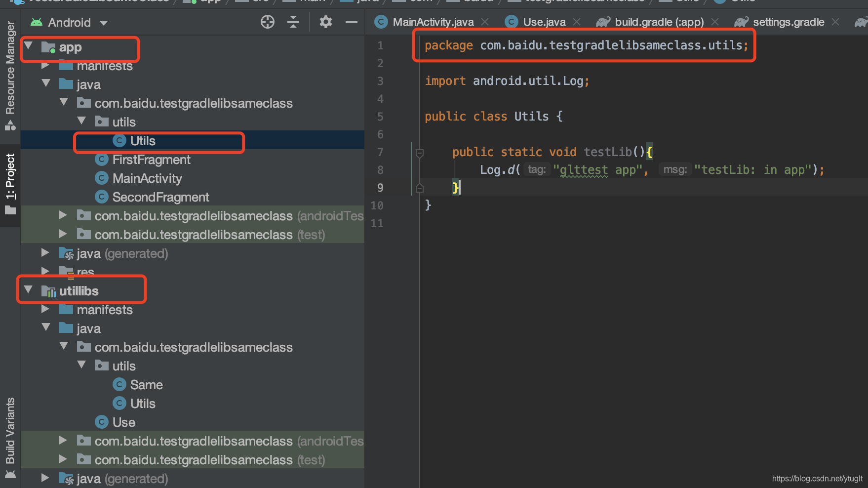Click Build Variants android icon at sidebar bottom
868x488 pixels.
point(10,475)
